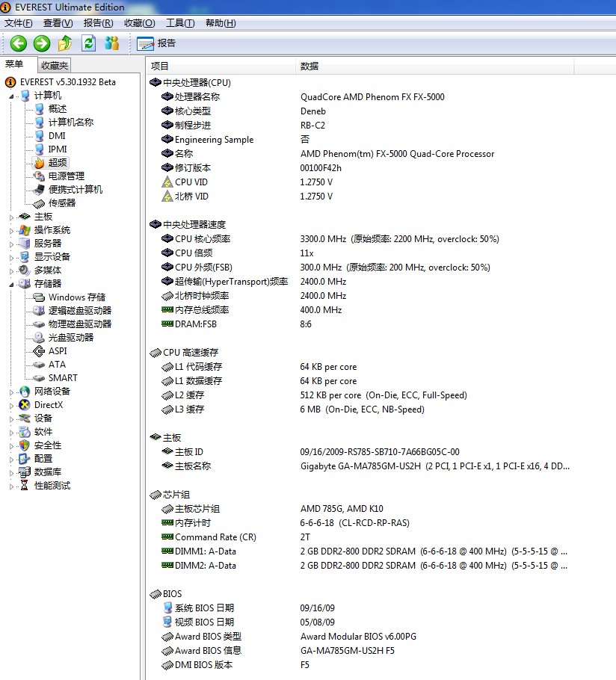Image resolution: width=616 pixels, height=680 pixels.
Task: Click the green Back arrow icon
Action: [x=19, y=43]
